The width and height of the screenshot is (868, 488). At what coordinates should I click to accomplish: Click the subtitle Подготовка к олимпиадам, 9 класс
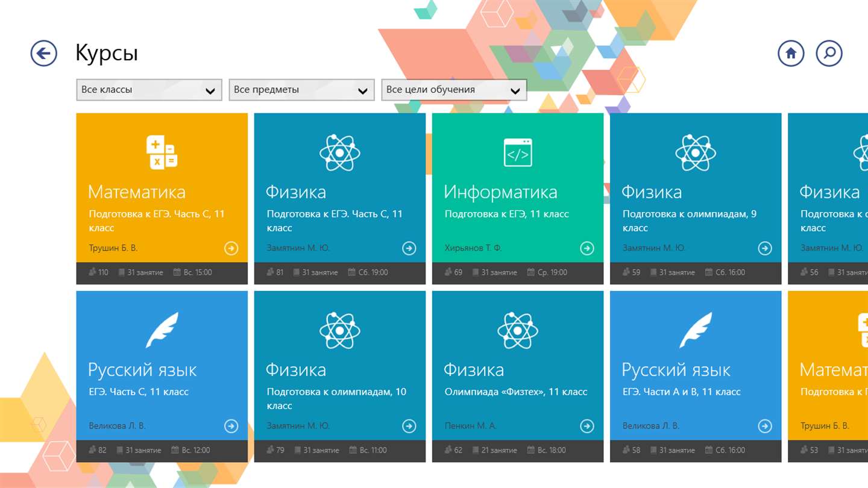pos(690,221)
